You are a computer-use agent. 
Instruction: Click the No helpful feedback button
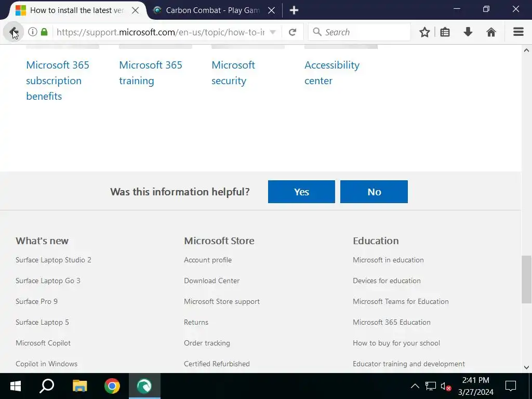(x=374, y=192)
